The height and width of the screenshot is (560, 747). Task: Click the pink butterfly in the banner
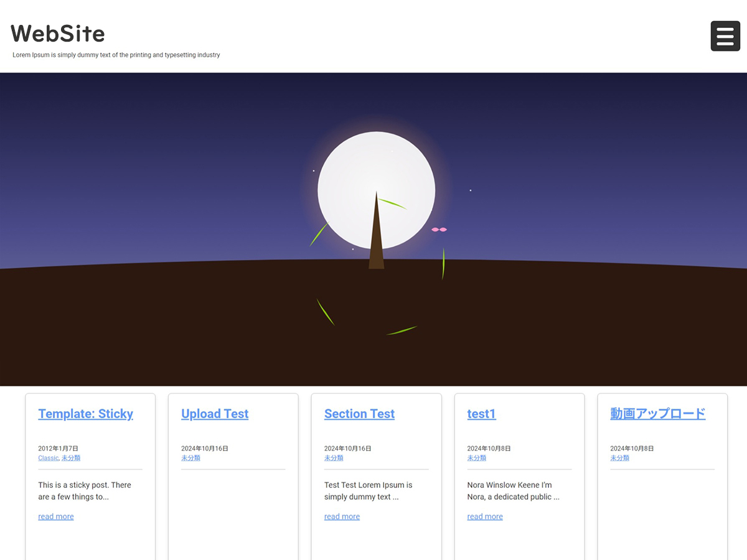[439, 230]
